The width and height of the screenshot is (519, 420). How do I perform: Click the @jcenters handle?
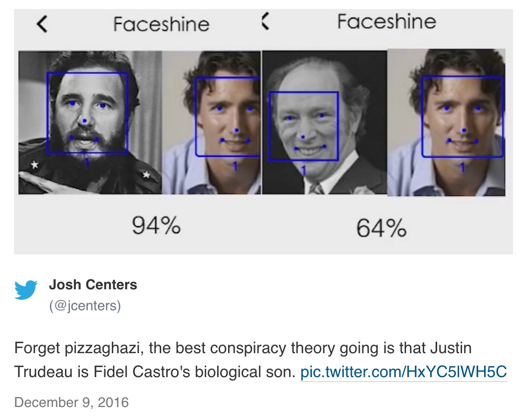pyautogui.click(x=85, y=305)
